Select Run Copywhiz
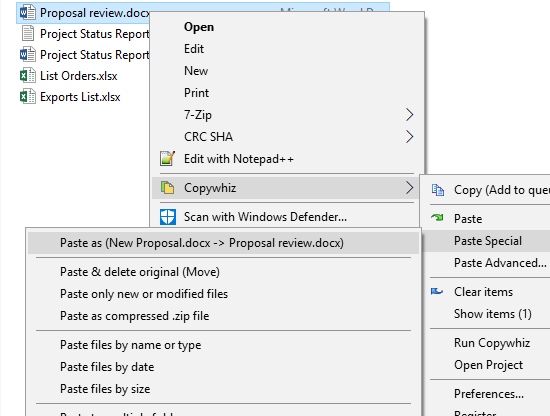The height and width of the screenshot is (416, 550). [x=486, y=343]
